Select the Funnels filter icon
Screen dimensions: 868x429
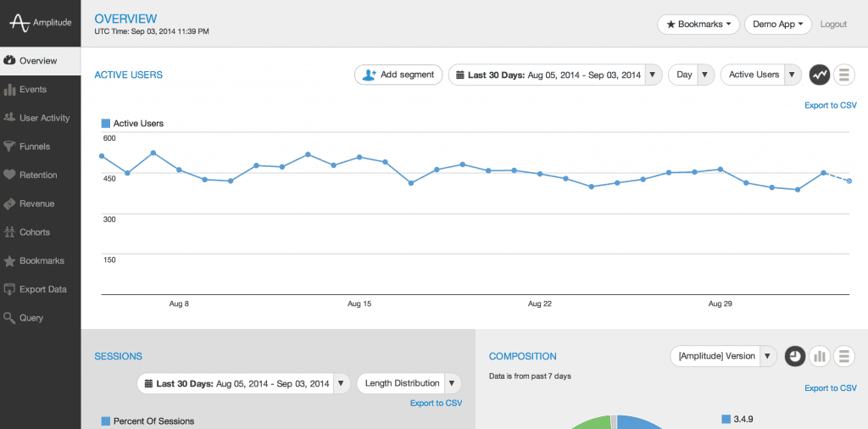click(10, 147)
